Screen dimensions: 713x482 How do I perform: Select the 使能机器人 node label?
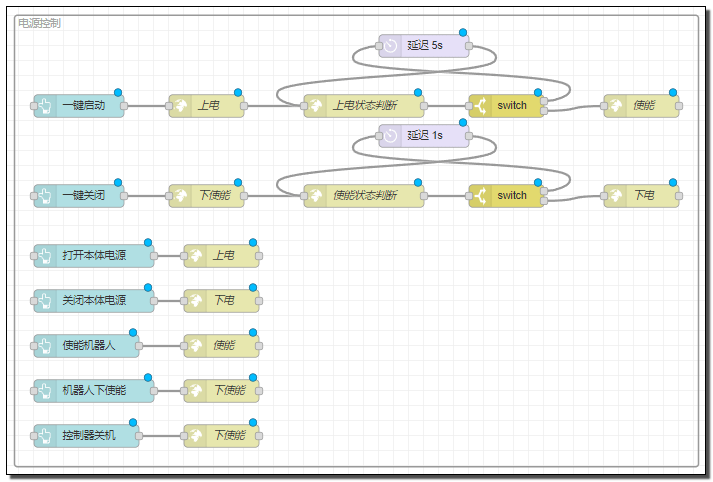[x=89, y=346]
